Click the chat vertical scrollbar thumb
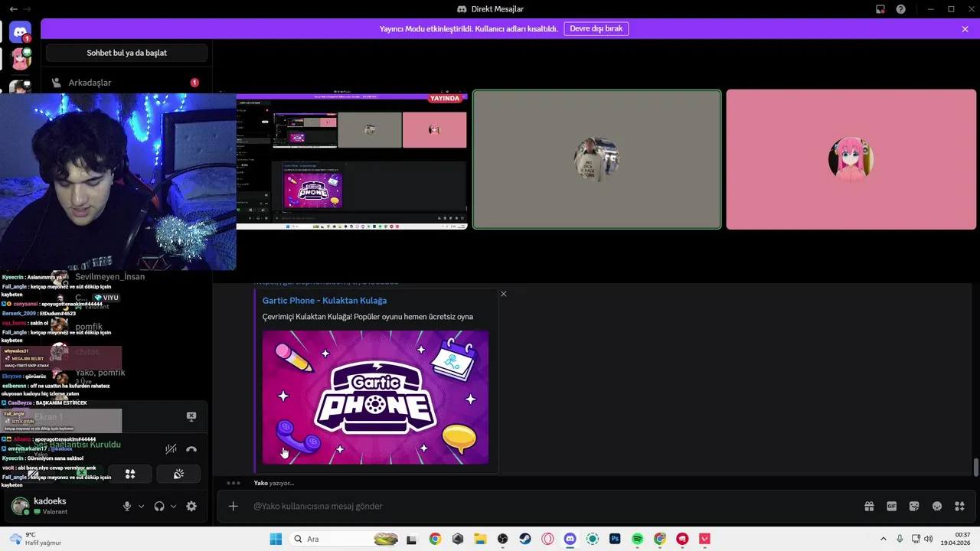980x551 pixels. (975, 467)
